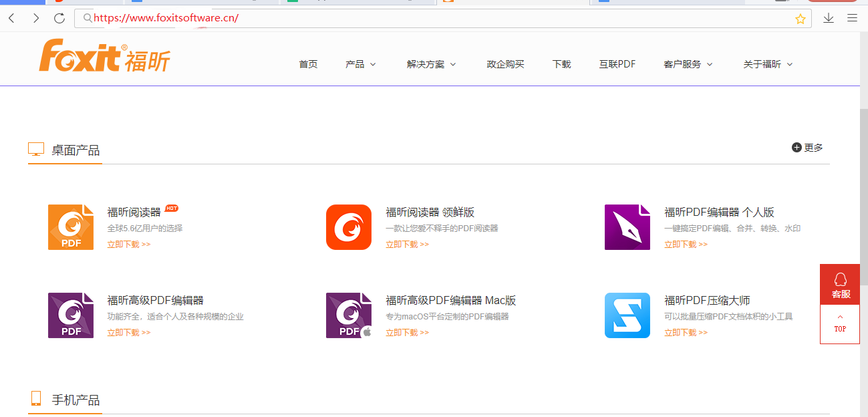Click 立即下载 under 福昕阅读器 领鲜版

point(407,245)
